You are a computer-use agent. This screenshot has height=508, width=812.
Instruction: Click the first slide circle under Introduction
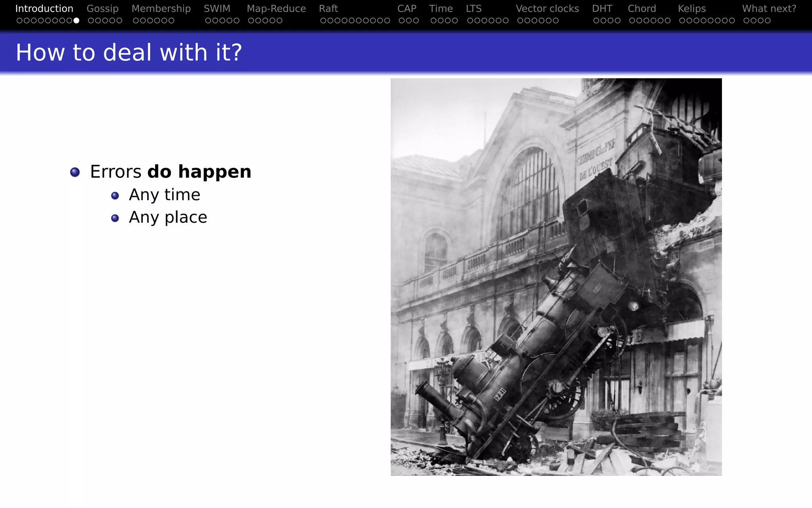pos(19,20)
